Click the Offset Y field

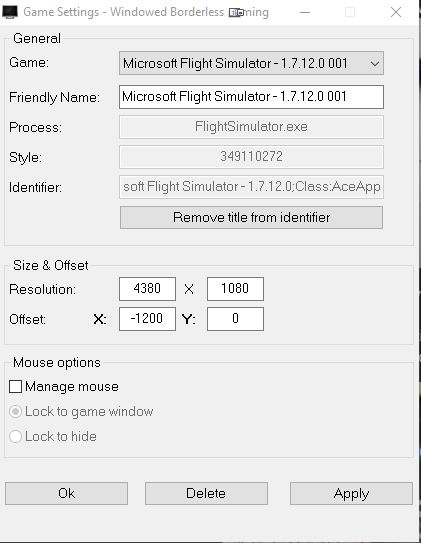click(235, 319)
